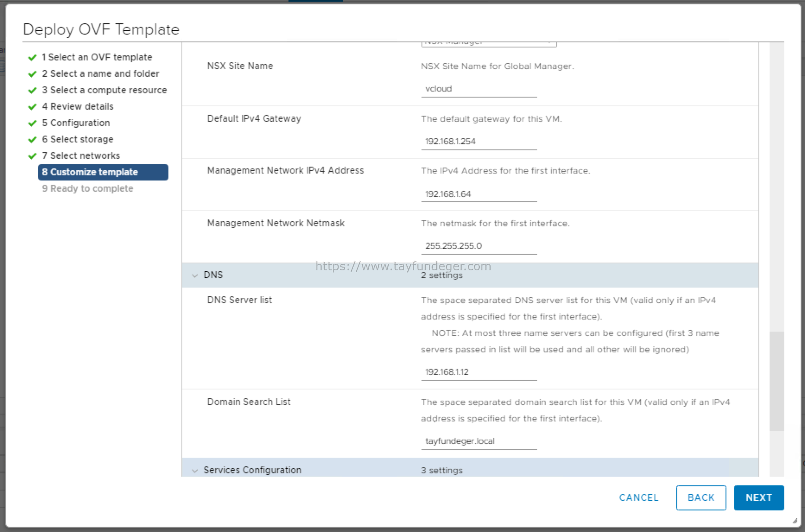805x532 pixels.
Task: Click the vertical scrollbar thumb of the template pane
Action: click(776, 381)
